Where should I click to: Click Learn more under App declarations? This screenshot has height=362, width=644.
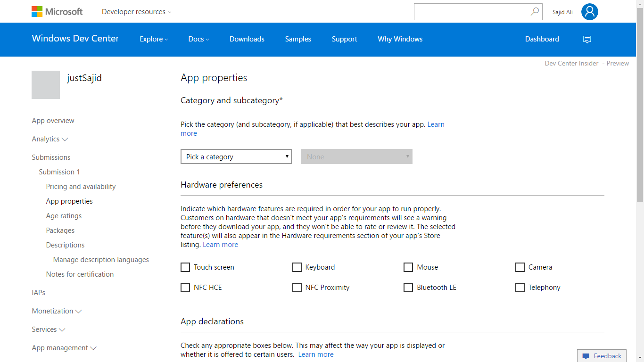[316, 354]
